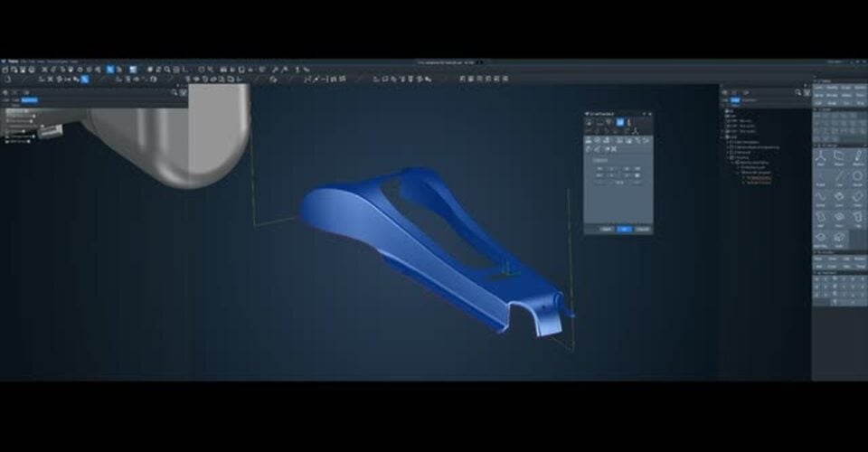The image size is (868, 452).
Task: Click the highlighted icon in second toolbar row
Action: (x=85, y=79)
